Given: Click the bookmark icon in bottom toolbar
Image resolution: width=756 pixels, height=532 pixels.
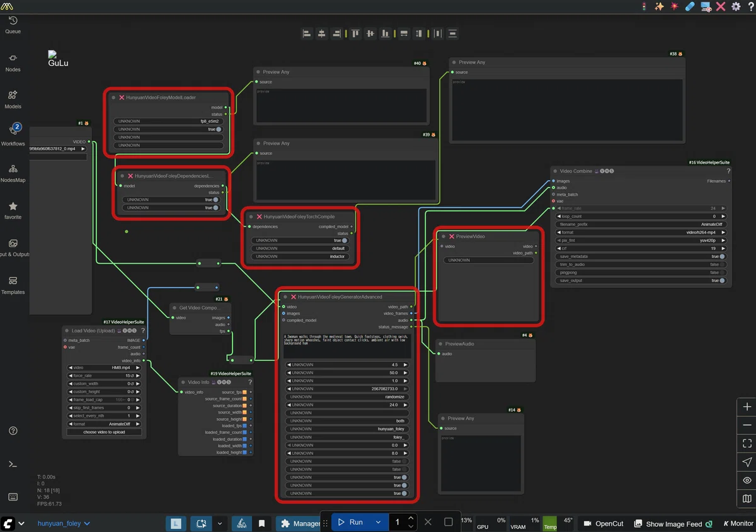Looking at the screenshot, I should (261, 523).
